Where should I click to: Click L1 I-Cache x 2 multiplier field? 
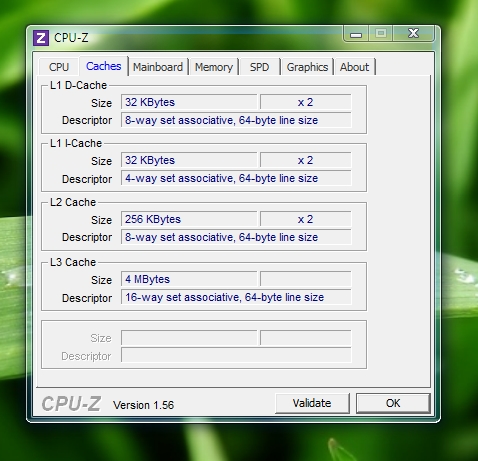(306, 160)
